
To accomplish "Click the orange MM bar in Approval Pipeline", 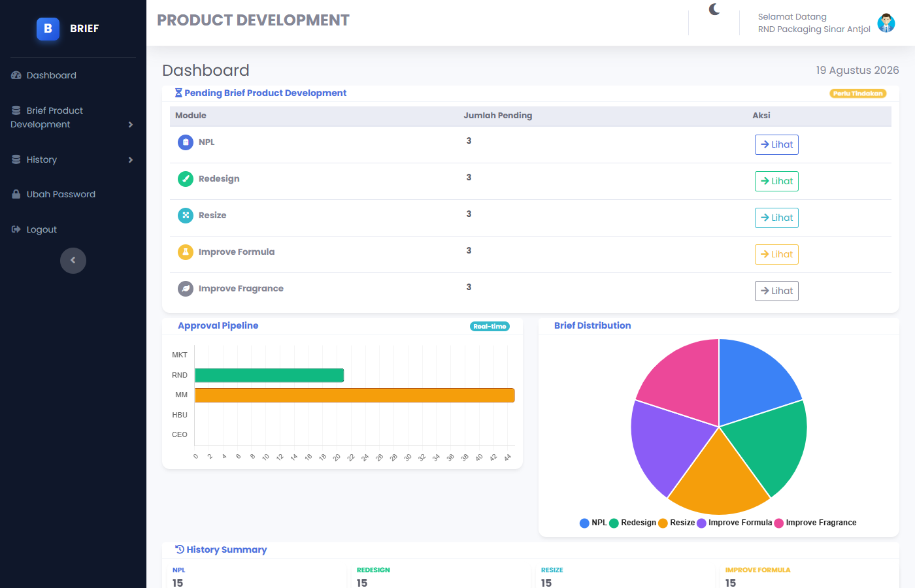I will [355, 395].
